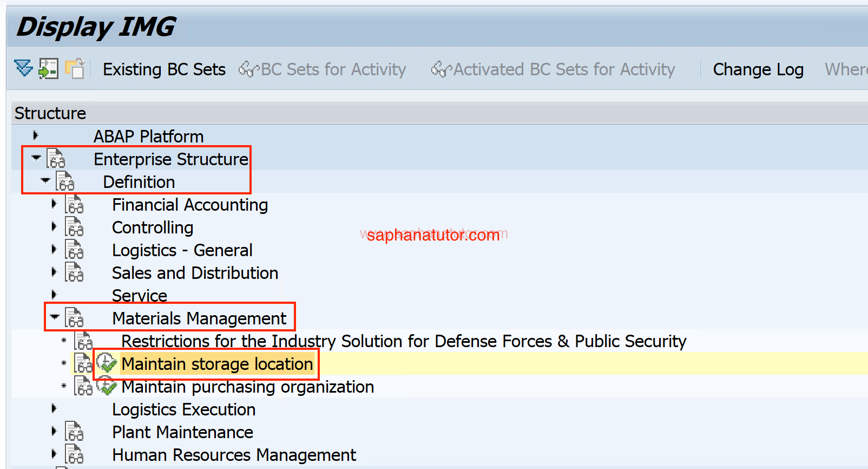Open Existing BC Sets
Screen dimensions: 868x469
164,69
